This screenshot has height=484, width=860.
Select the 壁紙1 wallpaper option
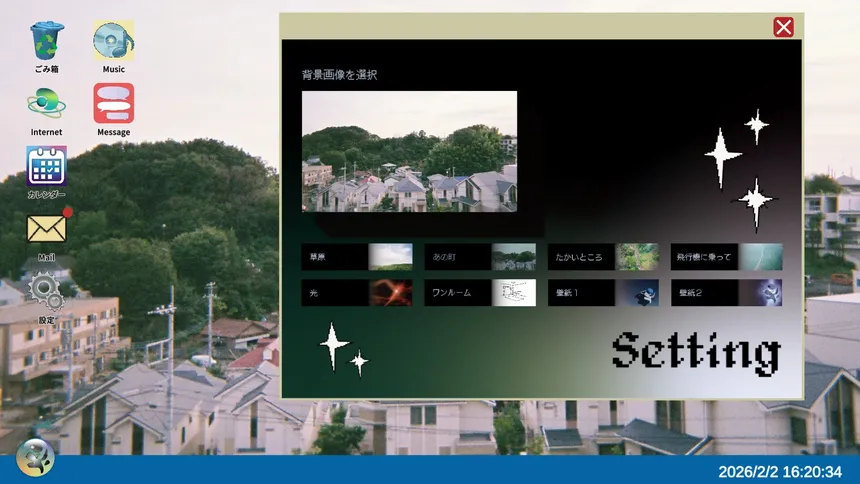603,293
